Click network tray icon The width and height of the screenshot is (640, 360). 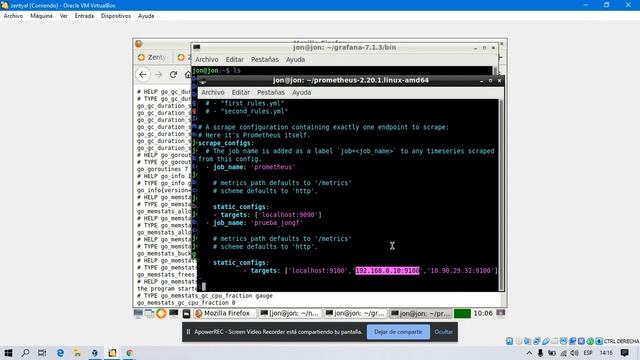(563, 353)
